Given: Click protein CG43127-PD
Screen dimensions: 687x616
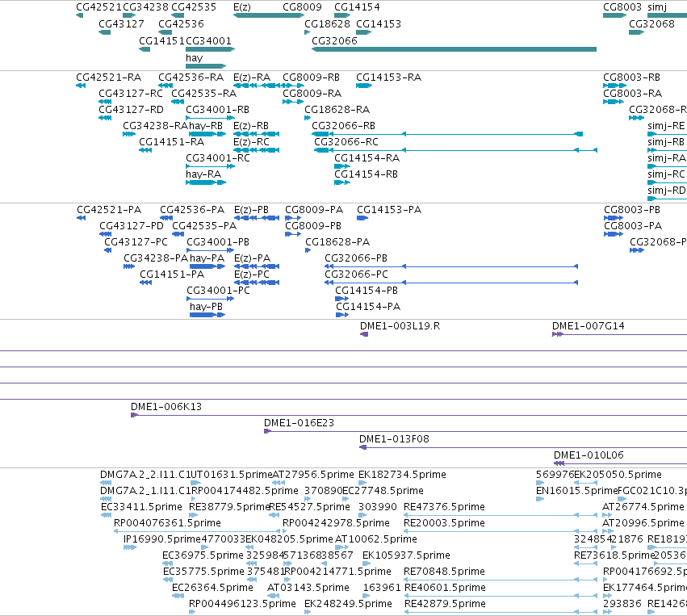Looking at the screenshot, I should (106, 234).
